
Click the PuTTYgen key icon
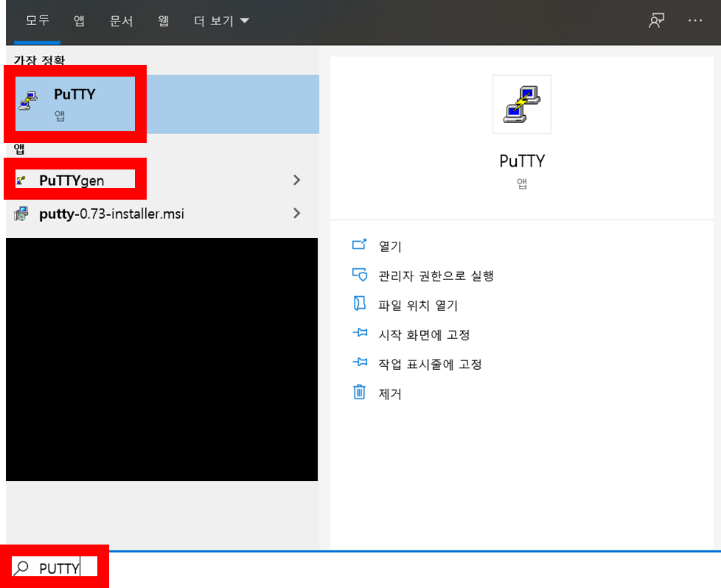(x=21, y=180)
